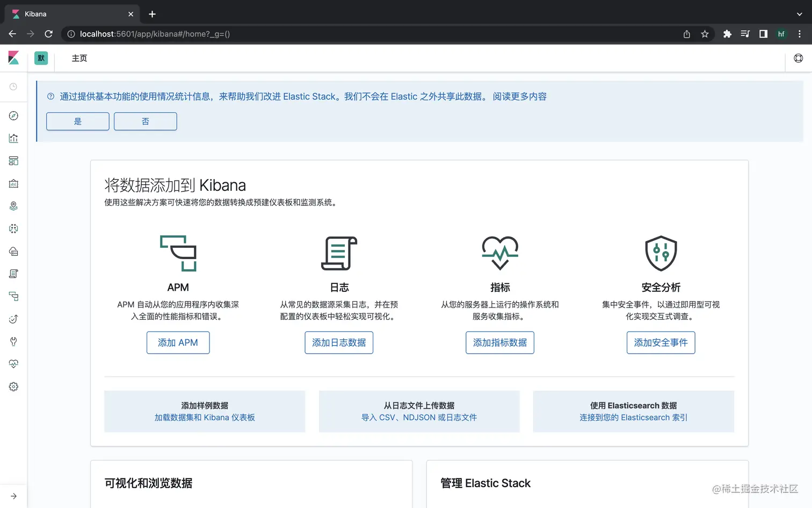Open the browser extensions puzzle icon
812x508 pixels.
click(x=727, y=34)
